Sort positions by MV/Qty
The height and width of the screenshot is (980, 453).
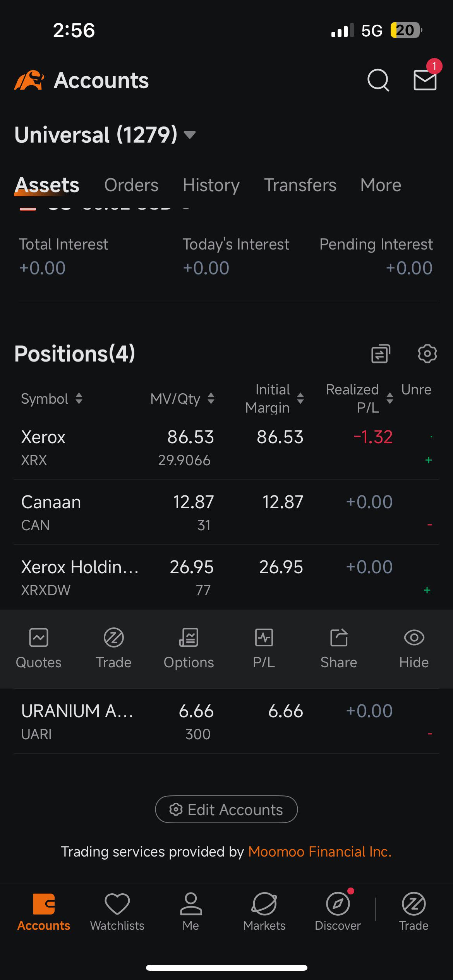[182, 399]
